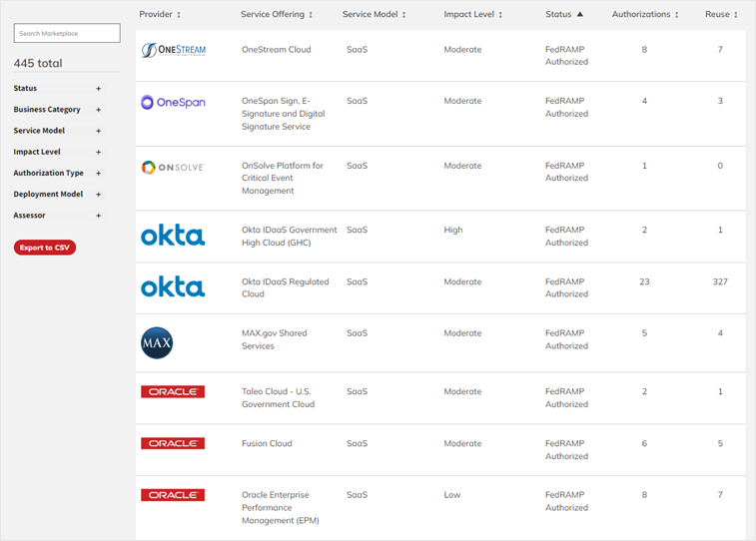Image resolution: width=756 pixels, height=541 pixels.
Task: Expand the Impact Level filter
Action: pos(98,152)
